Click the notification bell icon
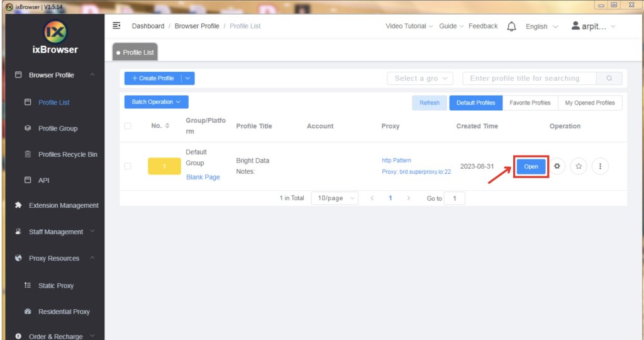Screen dimensions: 644x340 (x=511, y=26)
